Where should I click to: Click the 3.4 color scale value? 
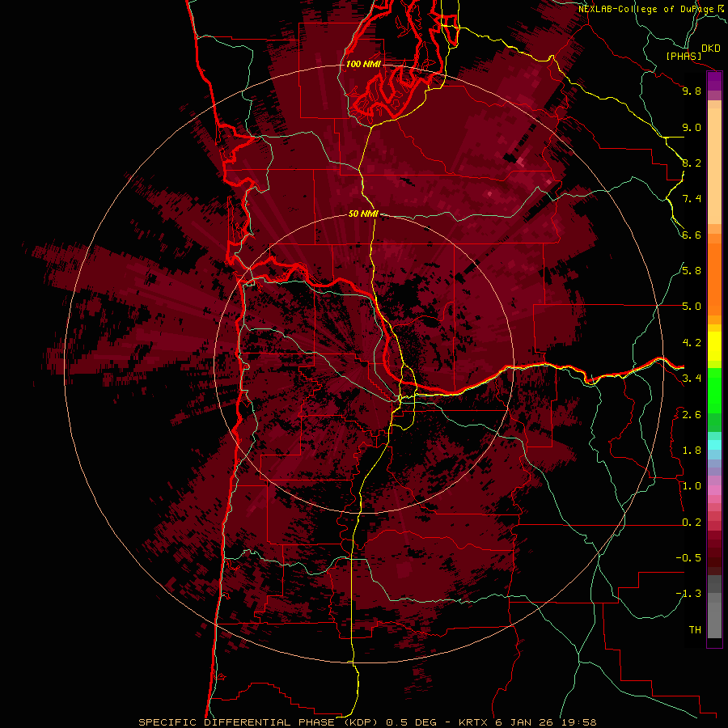692,379
